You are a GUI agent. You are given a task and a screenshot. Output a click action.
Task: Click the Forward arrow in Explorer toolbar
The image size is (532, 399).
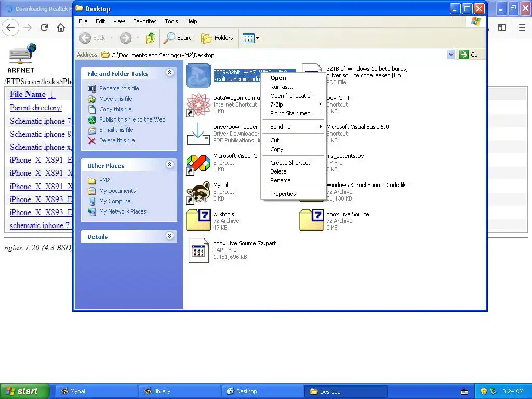126,38
